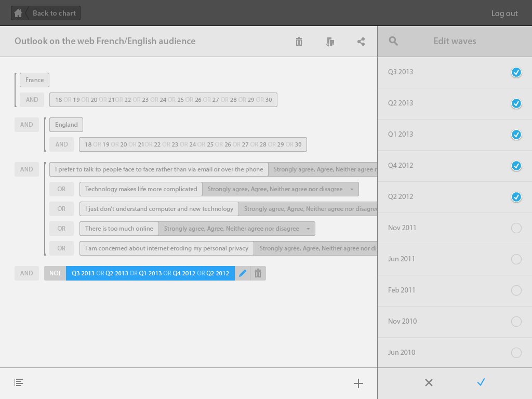532x399 pixels.
Task: Check the Jun 2010 wave
Action: tap(516, 353)
